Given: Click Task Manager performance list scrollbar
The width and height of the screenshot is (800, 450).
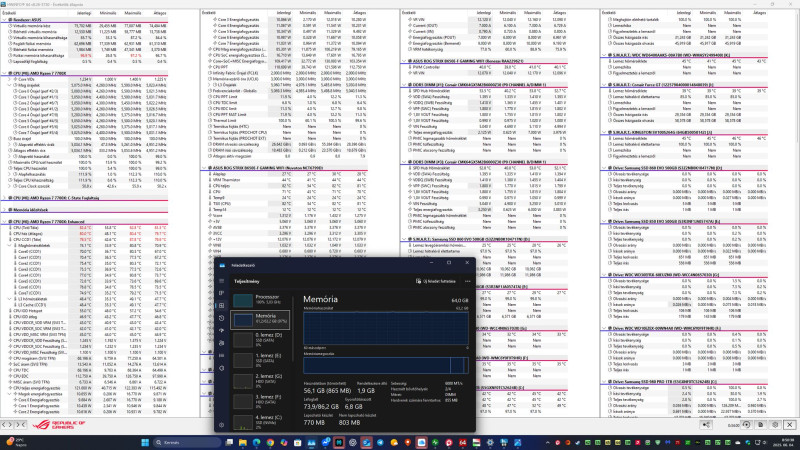Looking at the screenshot, I should tap(293, 327).
